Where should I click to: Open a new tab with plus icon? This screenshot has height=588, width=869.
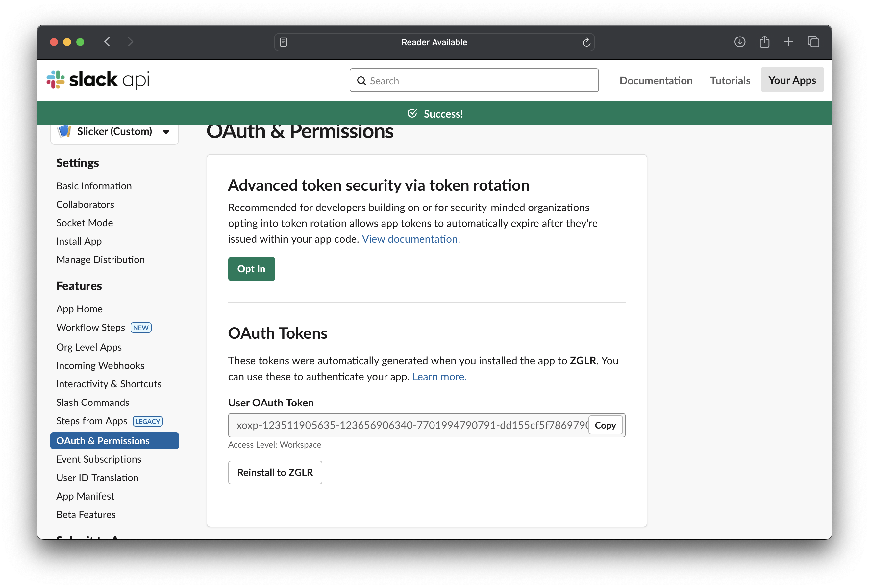tap(789, 42)
